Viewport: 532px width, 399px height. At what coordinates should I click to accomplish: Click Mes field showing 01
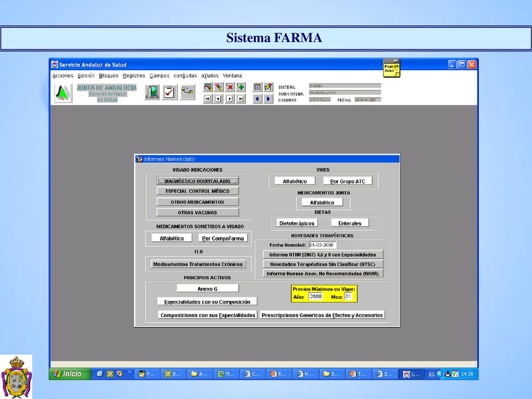[348, 297]
